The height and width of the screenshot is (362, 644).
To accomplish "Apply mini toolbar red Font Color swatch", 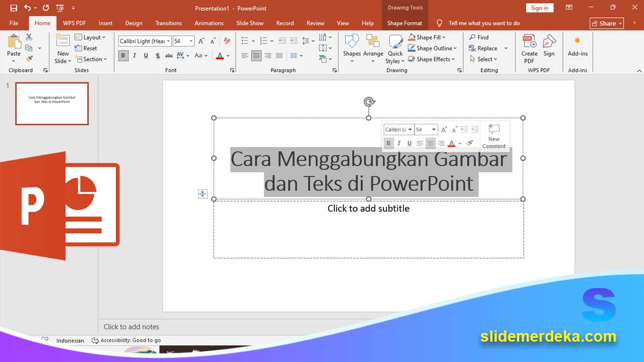I will [x=451, y=143].
